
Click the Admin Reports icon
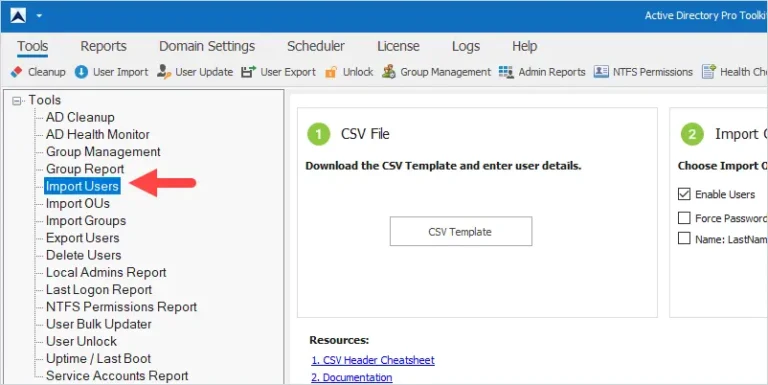[506, 72]
